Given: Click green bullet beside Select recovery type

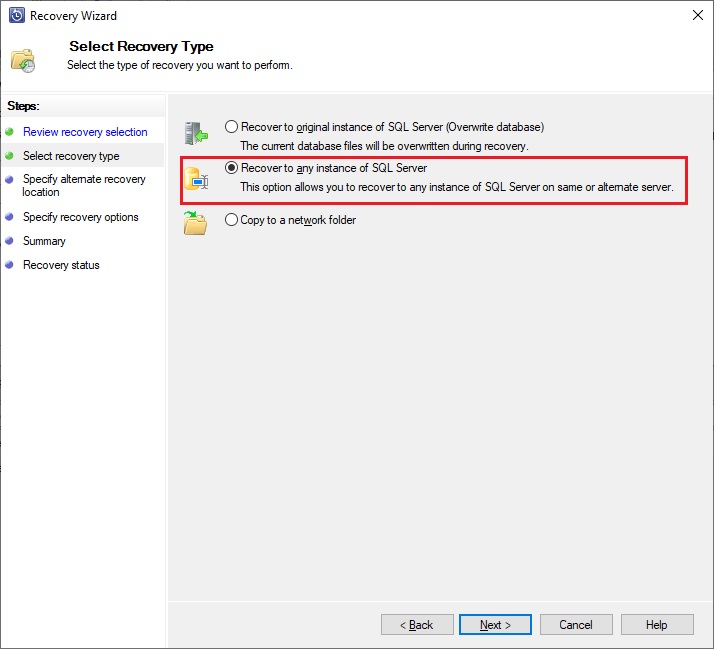Looking at the screenshot, I should [x=9, y=156].
